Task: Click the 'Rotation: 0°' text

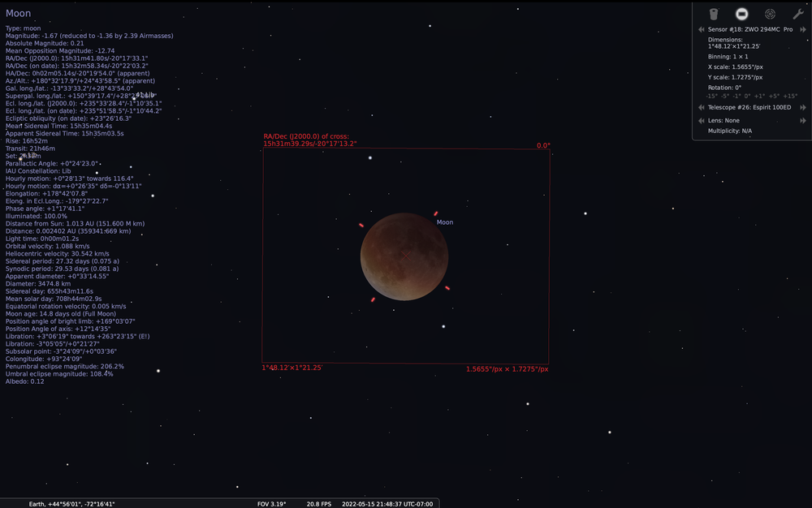Action: (724, 88)
